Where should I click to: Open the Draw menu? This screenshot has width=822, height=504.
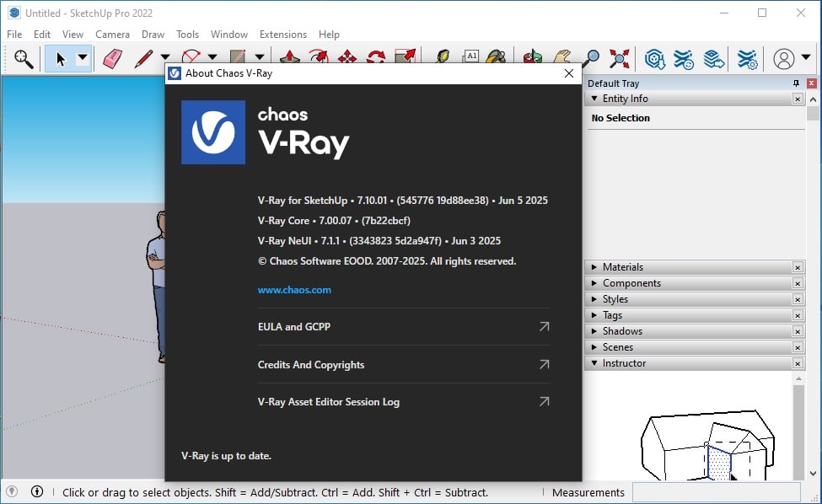click(153, 34)
